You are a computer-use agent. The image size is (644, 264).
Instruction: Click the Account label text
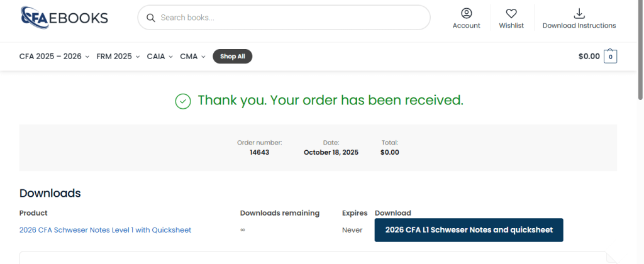(466, 26)
